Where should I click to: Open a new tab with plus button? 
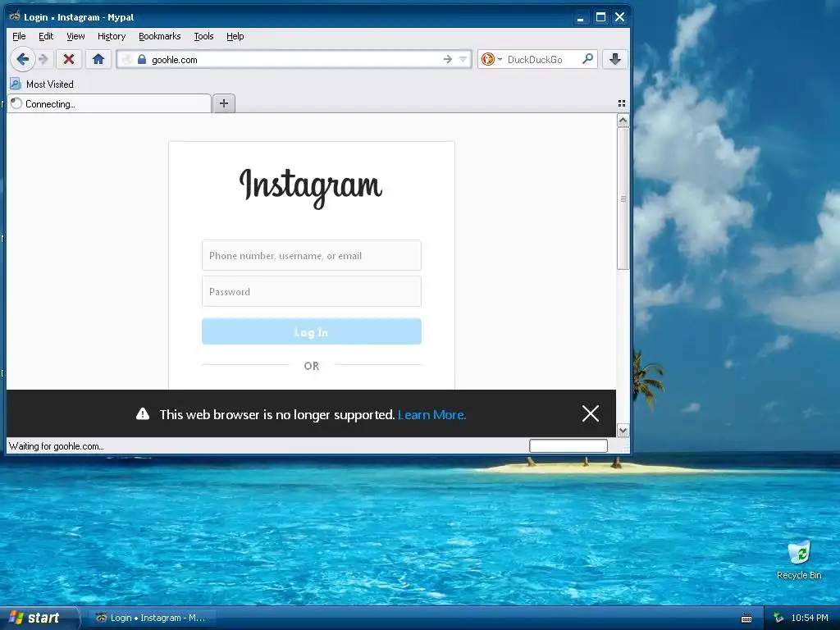224,103
